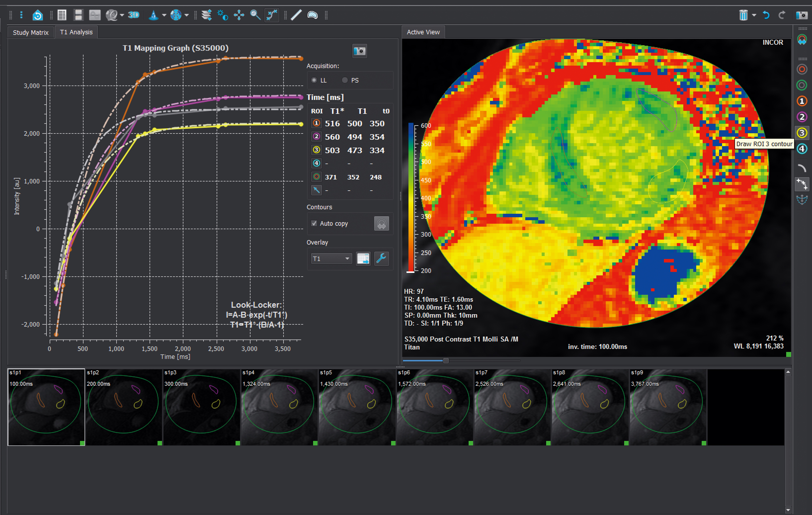Select Draw ROI 1 contour tool

point(802,101)
